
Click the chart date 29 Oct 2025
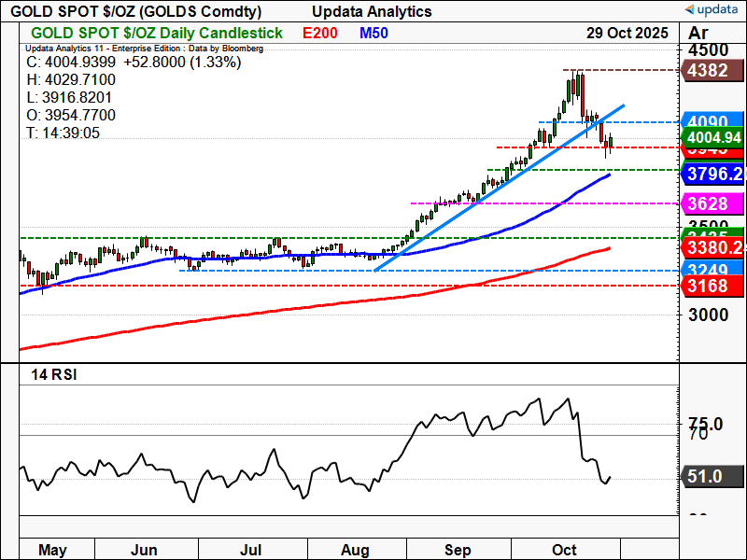click(x=627, y=33)
